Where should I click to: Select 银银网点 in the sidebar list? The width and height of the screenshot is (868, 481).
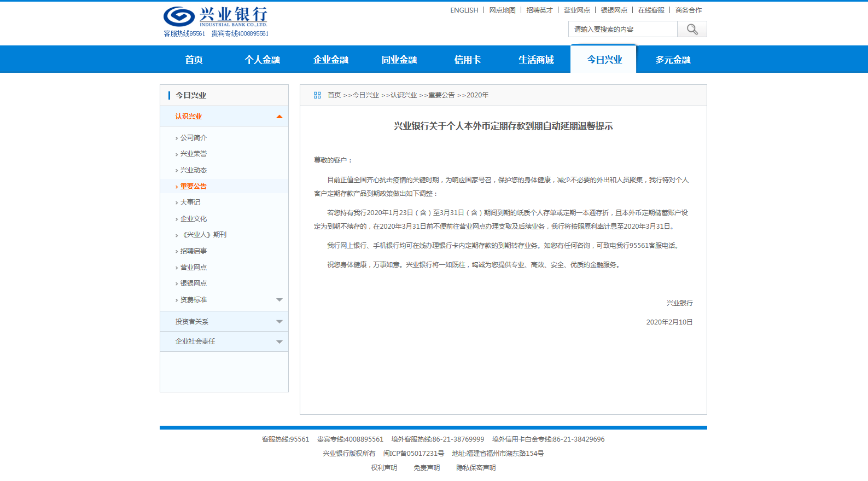194,283
